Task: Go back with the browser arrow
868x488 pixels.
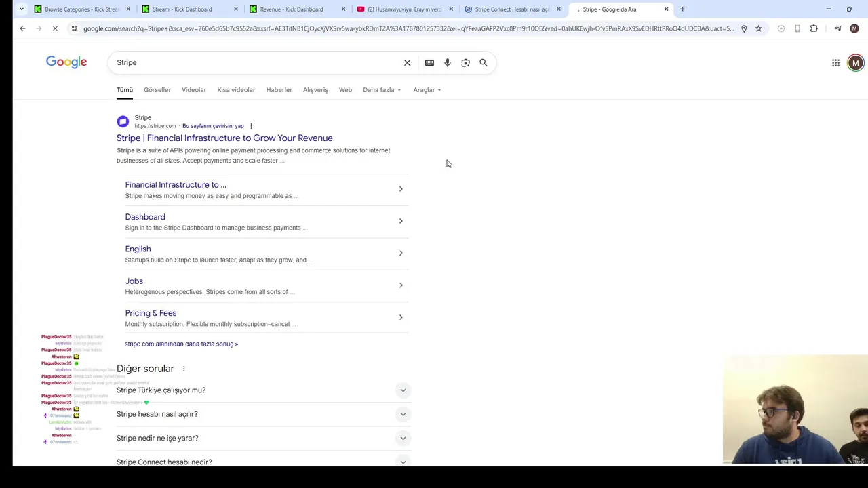Action: click(22, 28)
